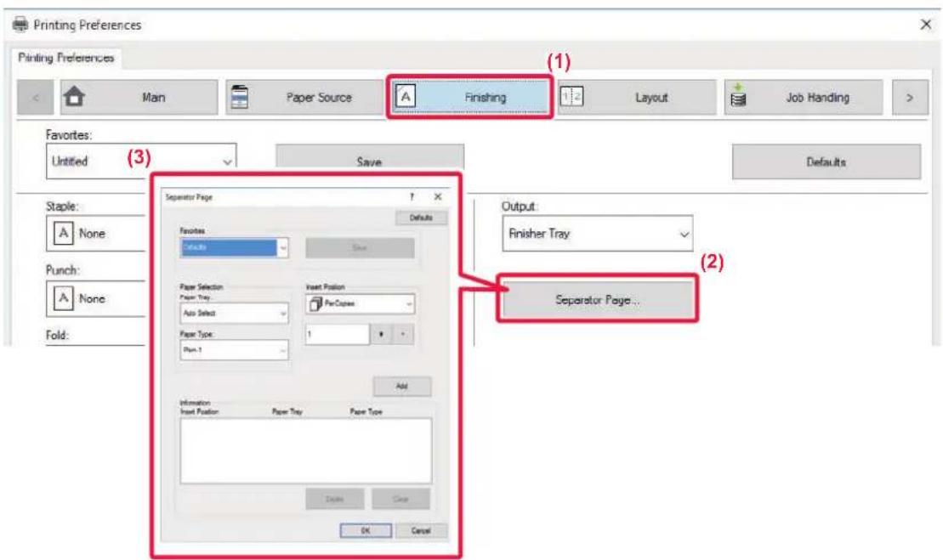The height and width of the screenshot is (560, 943).
Task: Open the Staple dropdown showing None
Action: 96,233
